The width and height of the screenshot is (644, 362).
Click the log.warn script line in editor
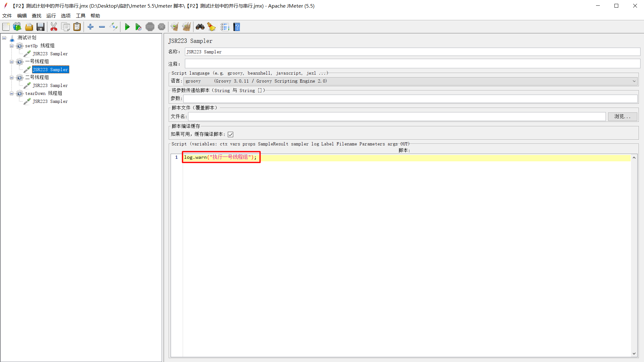pyautogui.click(x=220, y=157)
